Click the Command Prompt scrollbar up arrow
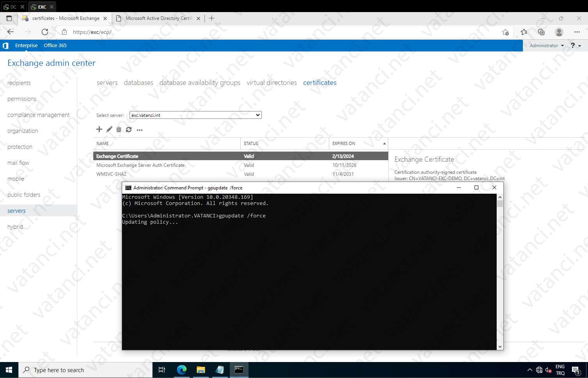Image resolution: width=588 pixels, height=378 pixels. [x=500, y=197]
